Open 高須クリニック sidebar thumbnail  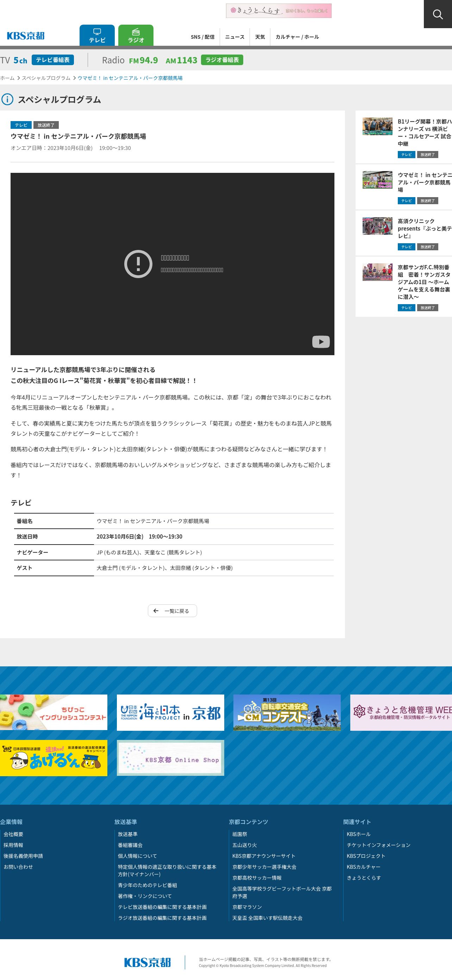click(x=377, y=226)
